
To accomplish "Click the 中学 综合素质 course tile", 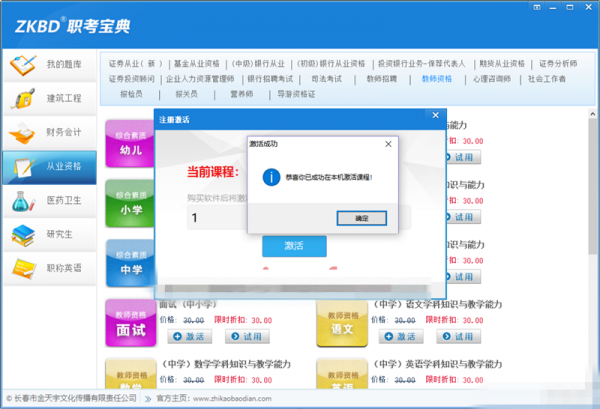I will coord(130,263).
